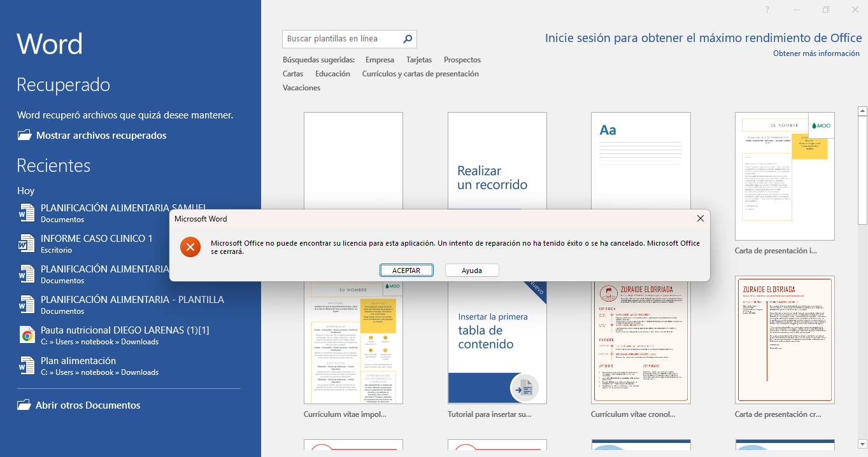Image resolution: width=868 pixels, height=457 pixels.
Task: Click Obtener más información link
Action: [816, 53]
